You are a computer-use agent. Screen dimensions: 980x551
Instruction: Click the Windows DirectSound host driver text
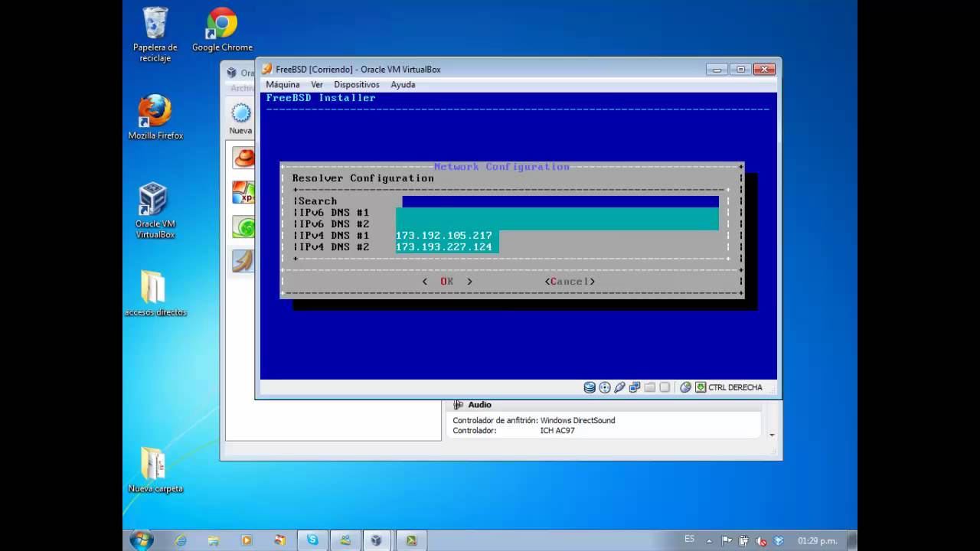[x=577, y=420]
